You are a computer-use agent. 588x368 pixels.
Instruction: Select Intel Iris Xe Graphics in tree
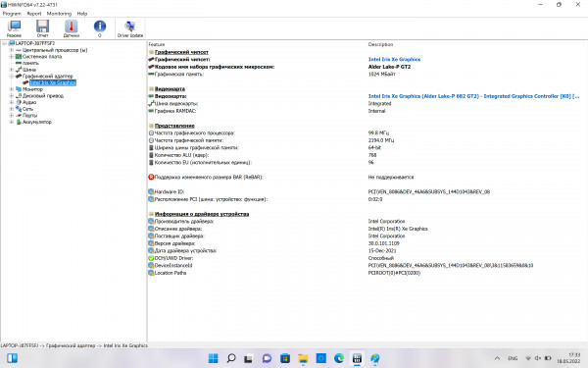(53, 82)
